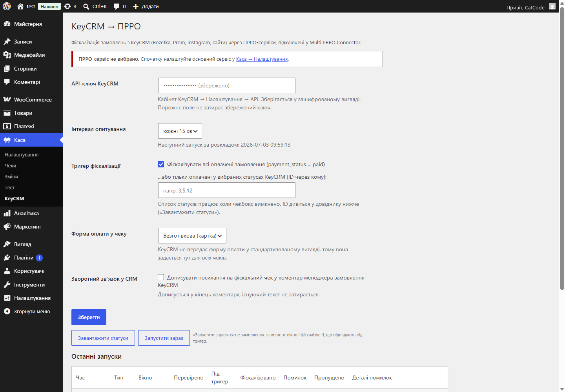The width and height of the screenshot is (565, 392).
Task: Click the Пропущено column header
Action: (x=329, y=377)
